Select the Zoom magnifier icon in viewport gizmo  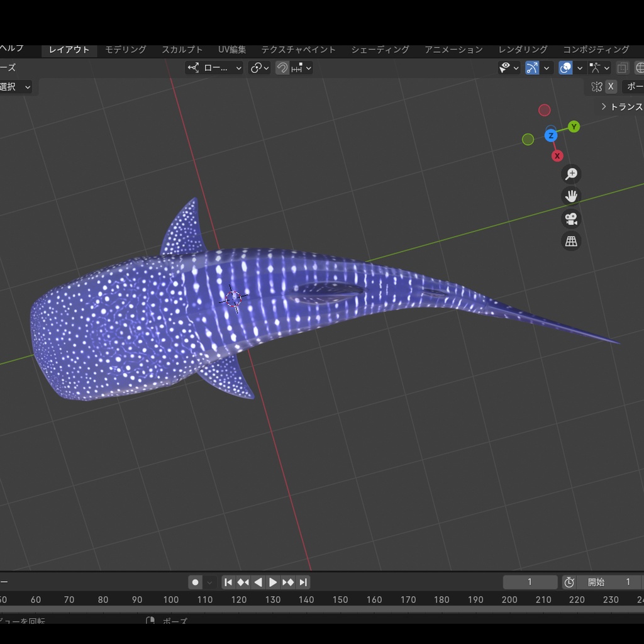[x=571, y=174]
